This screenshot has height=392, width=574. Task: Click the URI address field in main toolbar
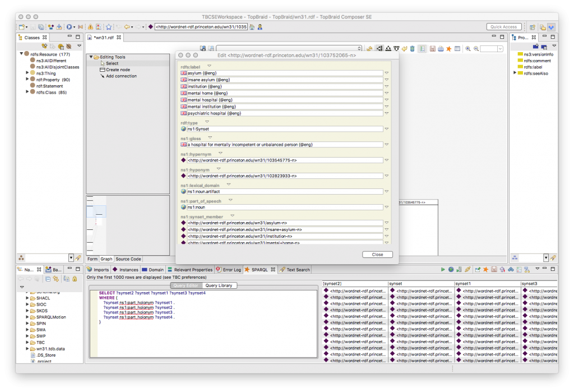pos(201,27)
